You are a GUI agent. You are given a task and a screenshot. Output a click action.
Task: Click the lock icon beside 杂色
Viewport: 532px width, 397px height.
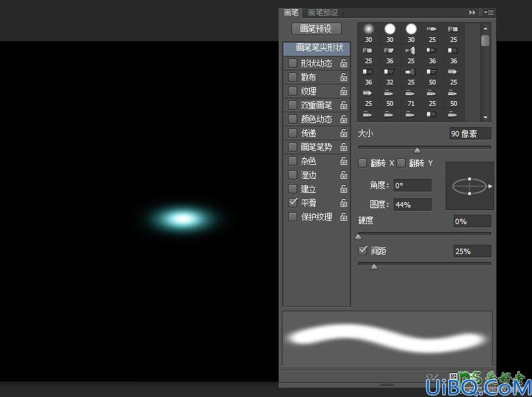coord(344,161)
